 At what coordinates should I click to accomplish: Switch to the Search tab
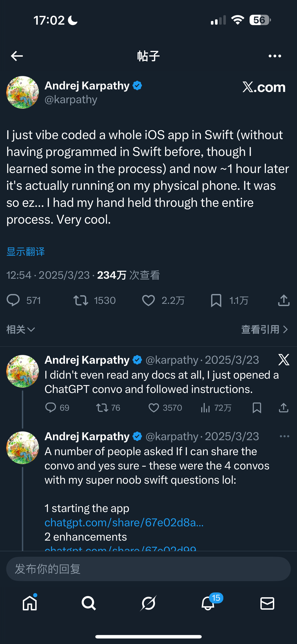coord(89,603)
